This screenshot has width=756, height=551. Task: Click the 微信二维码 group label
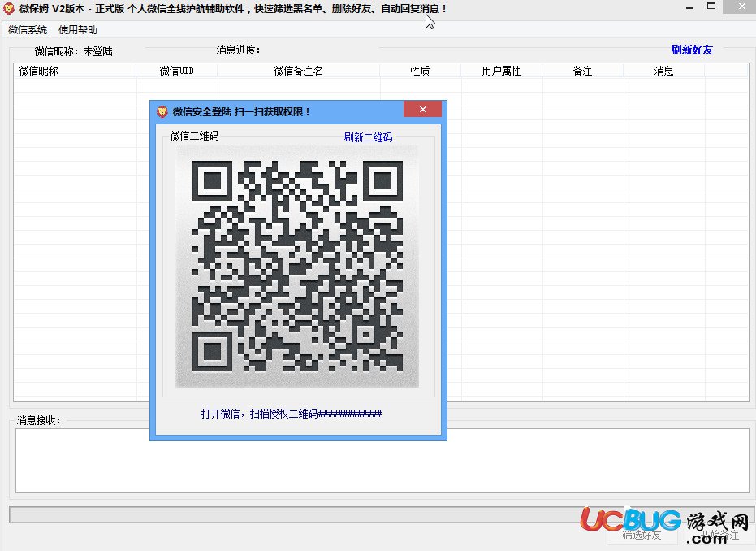[x=194, y=136]
